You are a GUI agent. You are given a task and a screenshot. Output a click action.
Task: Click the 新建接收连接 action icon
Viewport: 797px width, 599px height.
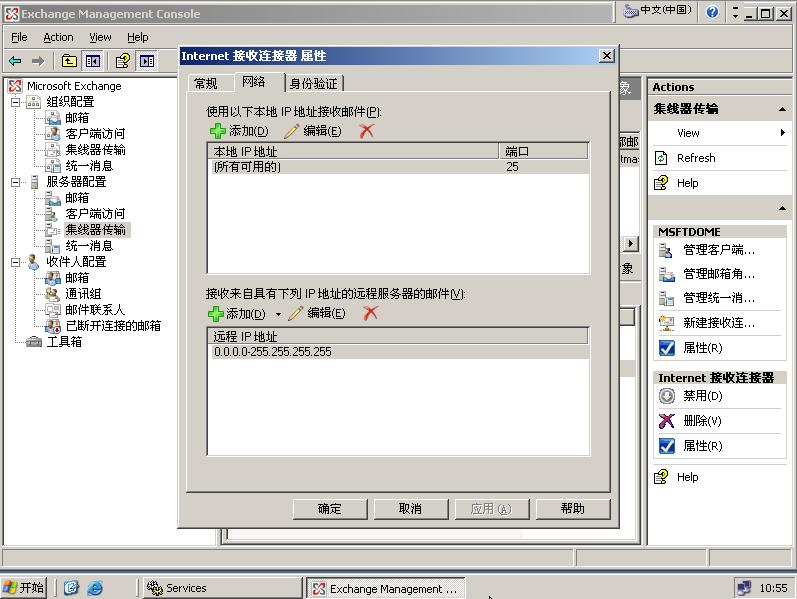tap(667, 323)
